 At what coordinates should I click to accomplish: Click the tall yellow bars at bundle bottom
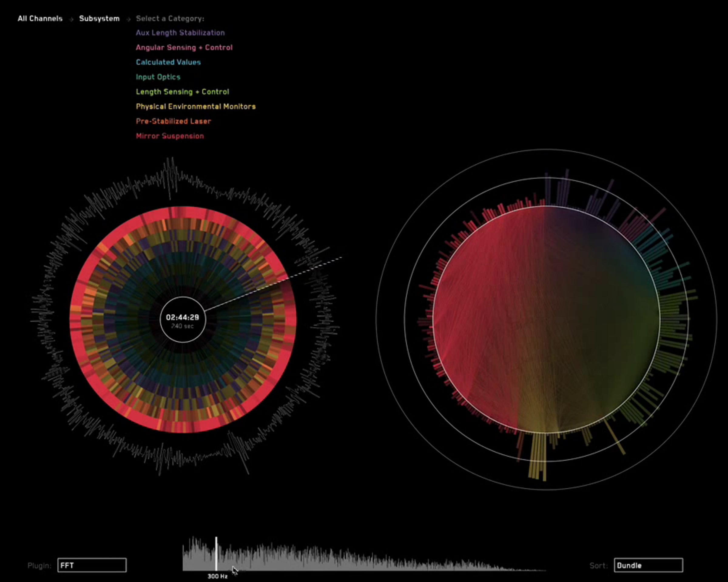pos(538,456)
